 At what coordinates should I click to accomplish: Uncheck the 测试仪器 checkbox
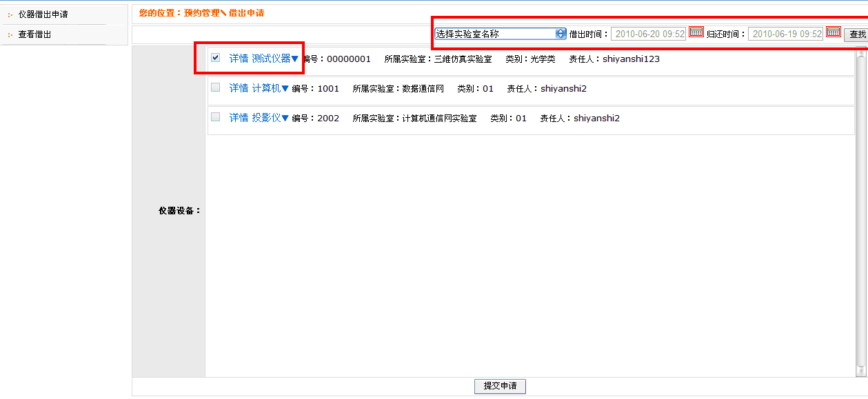click(x=216, y=58)
